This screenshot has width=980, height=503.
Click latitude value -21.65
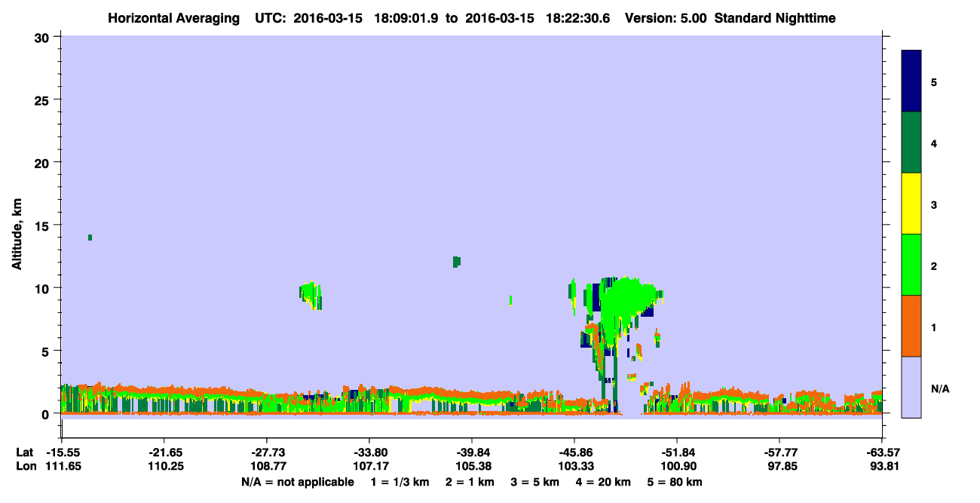164,452
